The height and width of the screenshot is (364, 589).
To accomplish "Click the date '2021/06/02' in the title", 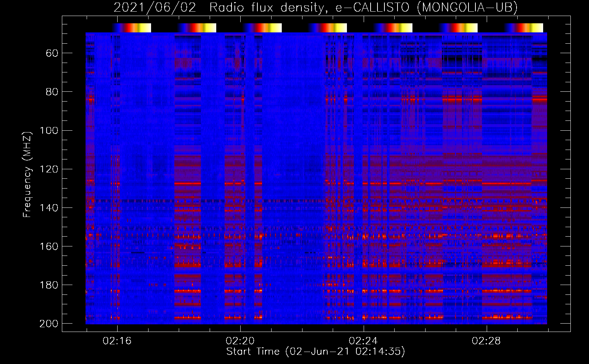I will click(155, 7).
